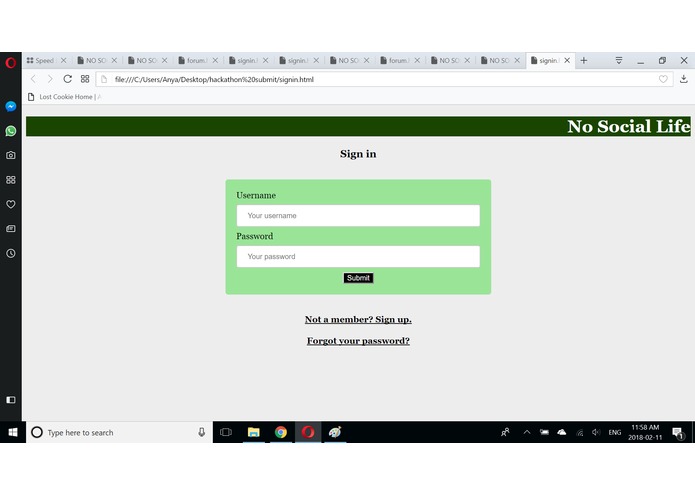Submit the sign in form
Viewport: 695px width, 494px height.
point(358,278)
